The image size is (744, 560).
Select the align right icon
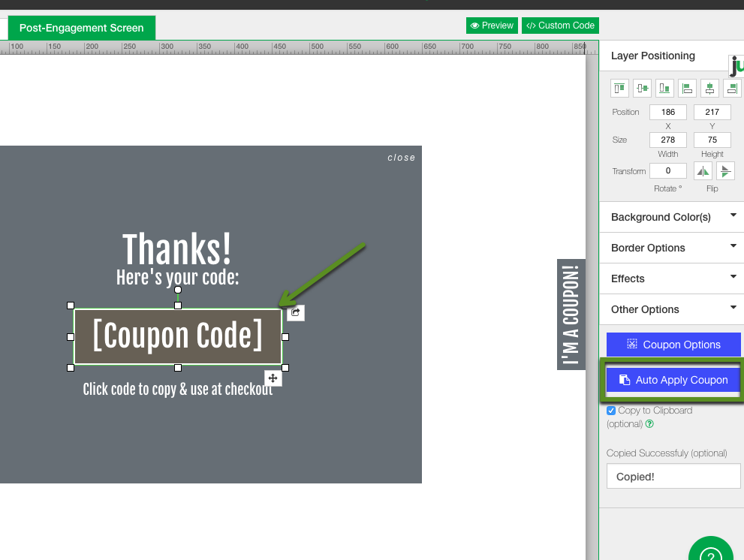pyautogui.click(x=732, y=88)
